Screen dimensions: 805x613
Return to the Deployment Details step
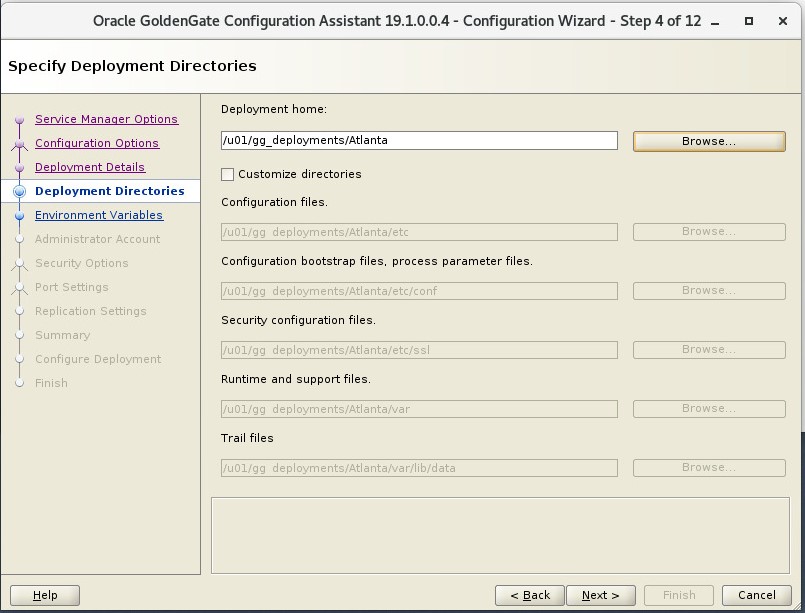tap(90, 167)
